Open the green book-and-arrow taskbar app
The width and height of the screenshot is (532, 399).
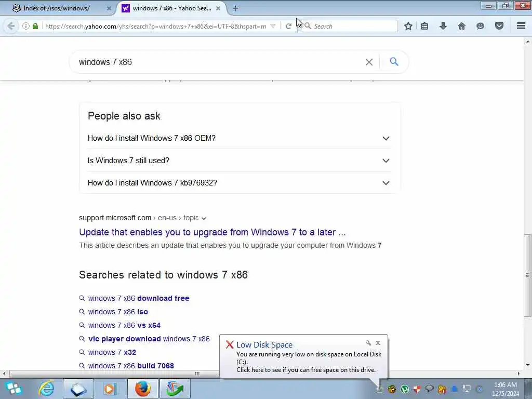[175, 389]
